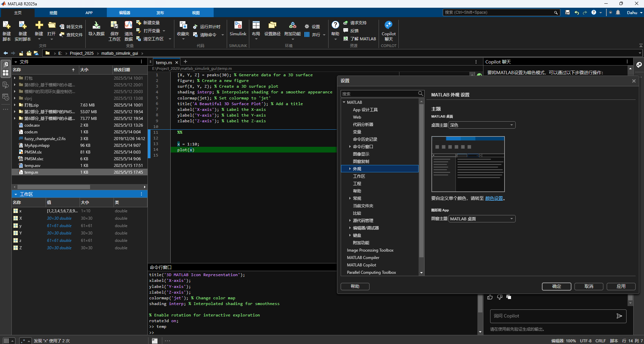Screen dimensions: 644x344
Task: Click the 附加功能 icon
Action: coord(292,26)
